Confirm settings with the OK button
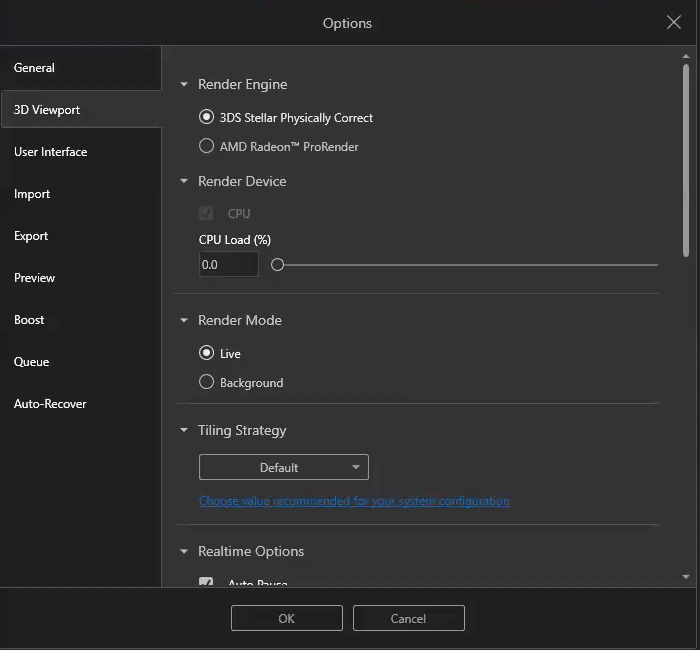This screenshot has width=700, height=650. (x=287, y=618)
